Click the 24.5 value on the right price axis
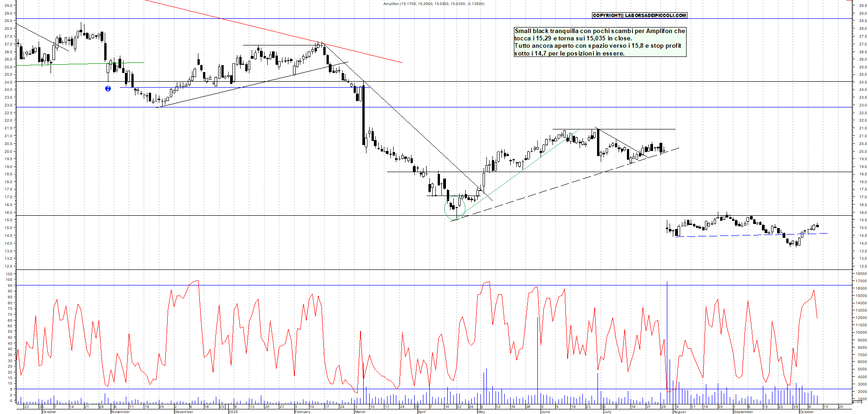 click(862, 82)
